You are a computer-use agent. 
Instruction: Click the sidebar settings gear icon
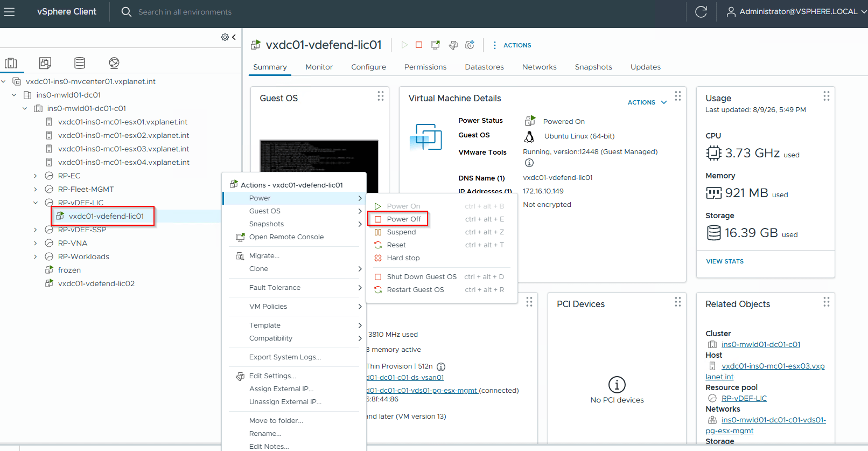coord(225,37)
